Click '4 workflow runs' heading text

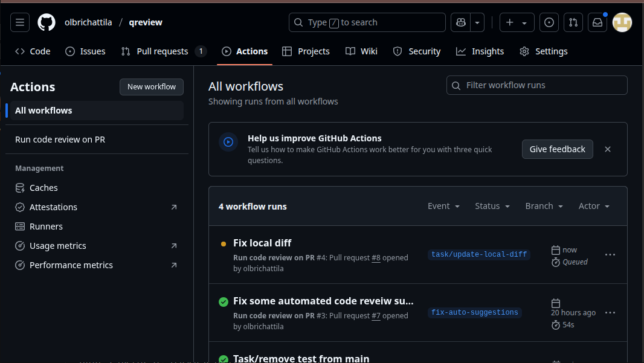pyautogui.click(x=253, y=207)
